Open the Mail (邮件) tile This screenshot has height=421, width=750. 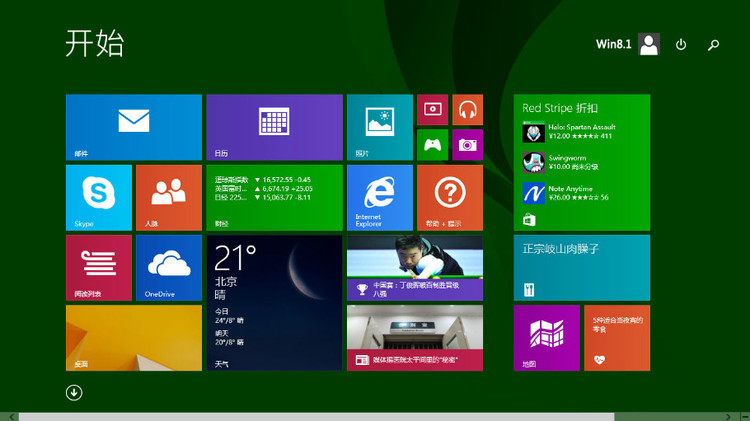[x=133, y=127]
